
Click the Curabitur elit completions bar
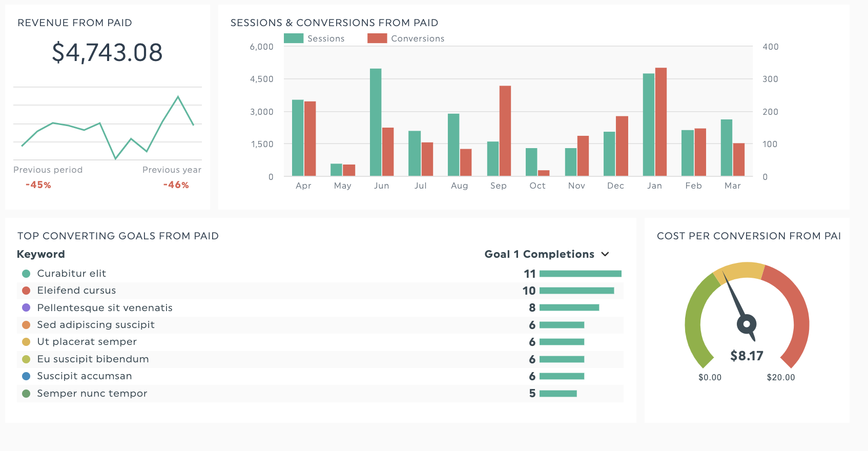coord(580,274)
